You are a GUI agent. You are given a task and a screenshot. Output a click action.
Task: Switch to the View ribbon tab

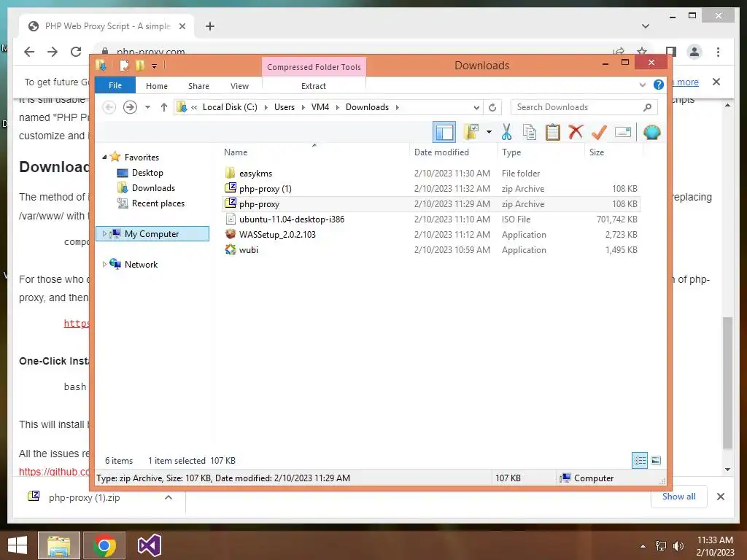pos(239,86)
